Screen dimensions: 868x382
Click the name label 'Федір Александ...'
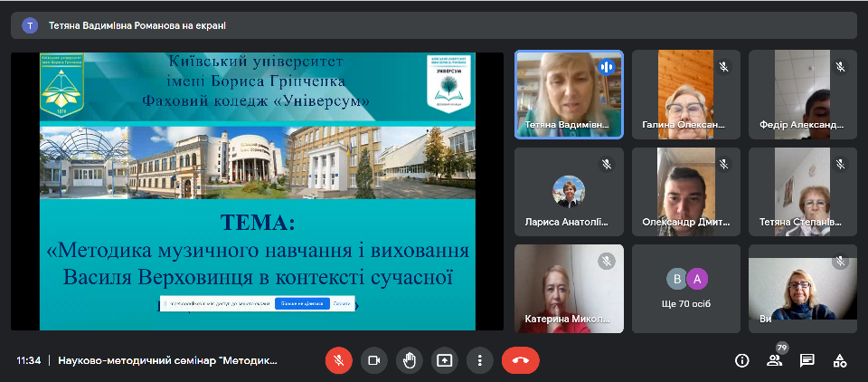click(x=801, y=125)
